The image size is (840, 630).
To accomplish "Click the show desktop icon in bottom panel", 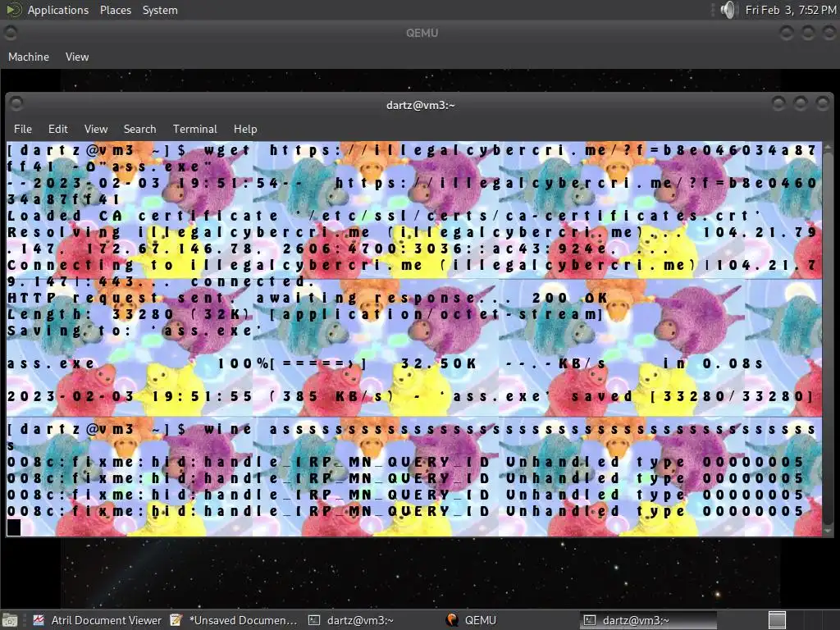I will (x=10, y=620).
